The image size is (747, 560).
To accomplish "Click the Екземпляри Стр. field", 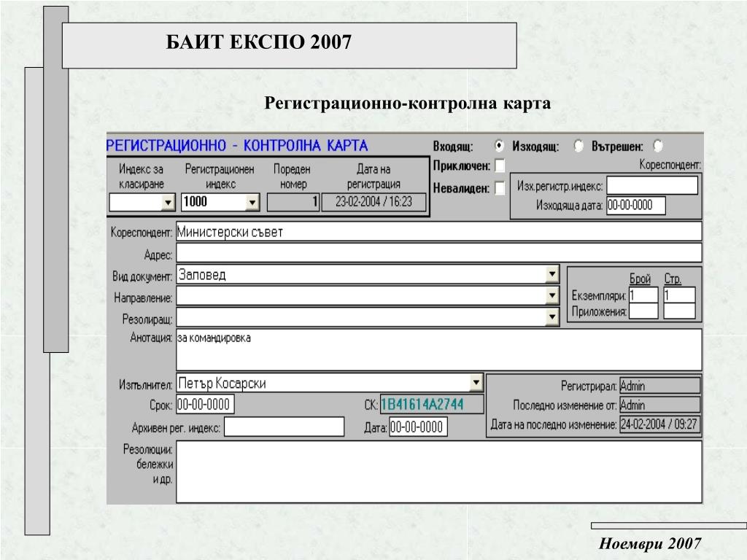I will (x=679, y=295).
